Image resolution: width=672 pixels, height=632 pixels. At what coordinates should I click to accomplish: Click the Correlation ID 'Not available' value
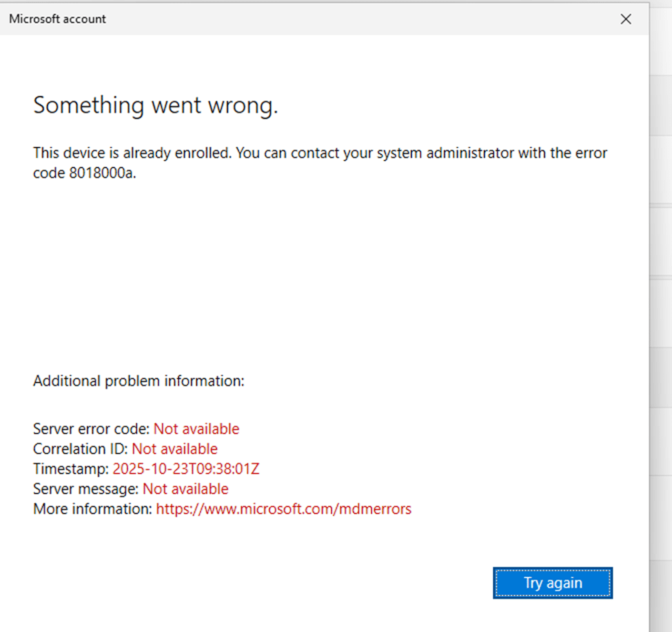point(174,449)
